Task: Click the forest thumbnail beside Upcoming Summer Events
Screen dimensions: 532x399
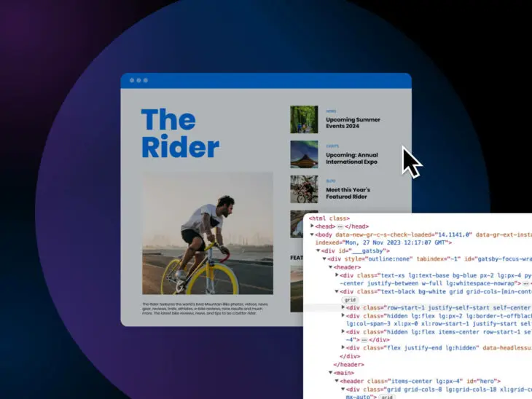Action: click(304, 119)
